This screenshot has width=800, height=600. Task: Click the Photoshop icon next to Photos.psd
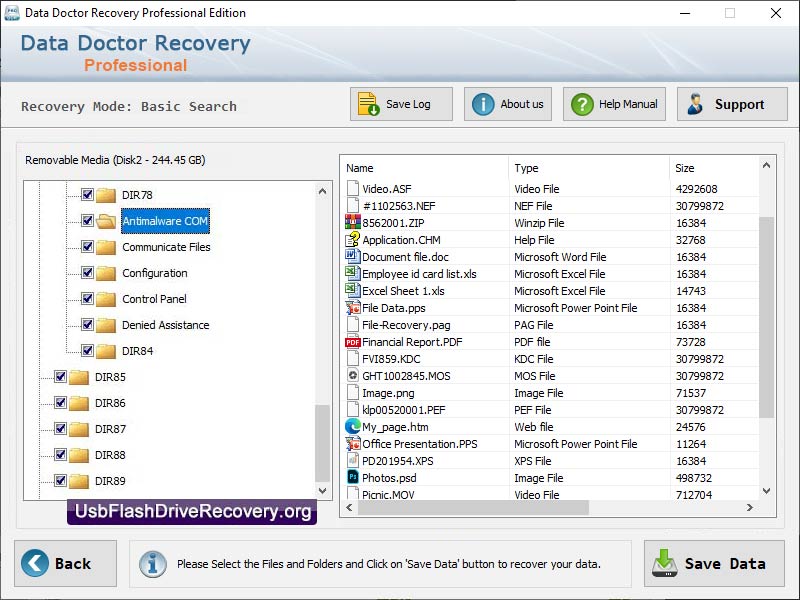click(x=352, y=477)
